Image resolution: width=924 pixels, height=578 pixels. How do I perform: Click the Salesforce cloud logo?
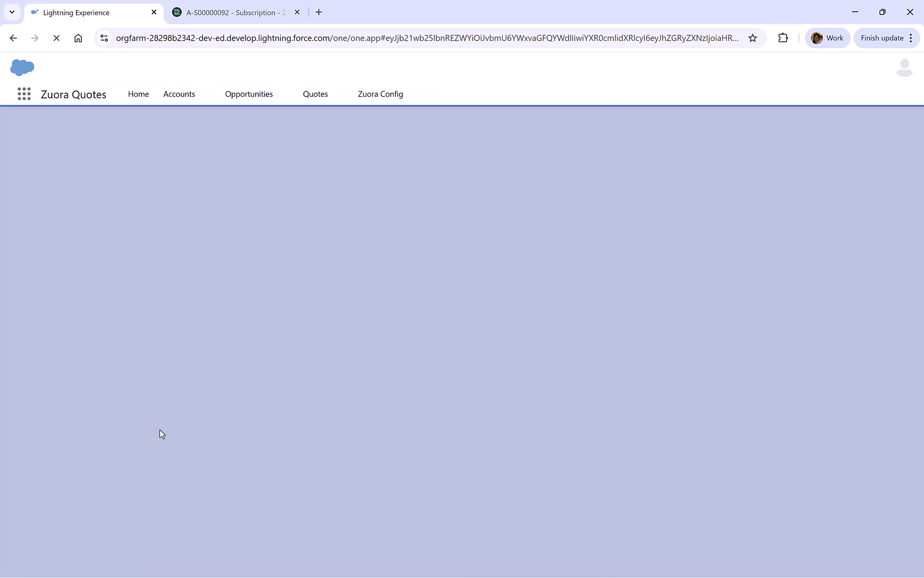tap(22, 67)
